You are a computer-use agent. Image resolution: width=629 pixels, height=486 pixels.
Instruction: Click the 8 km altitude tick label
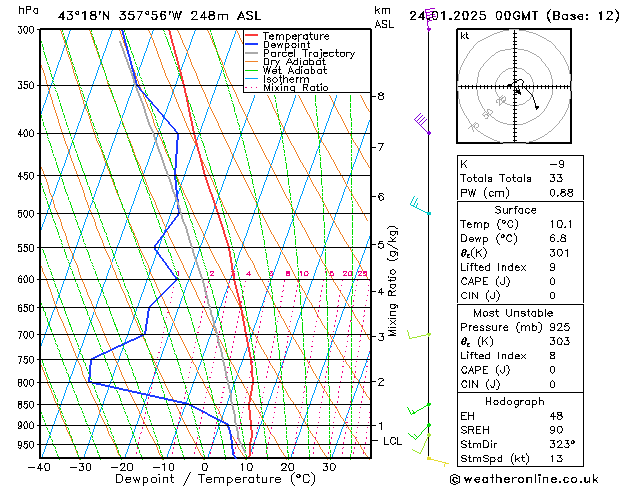(x=380, y=96)
